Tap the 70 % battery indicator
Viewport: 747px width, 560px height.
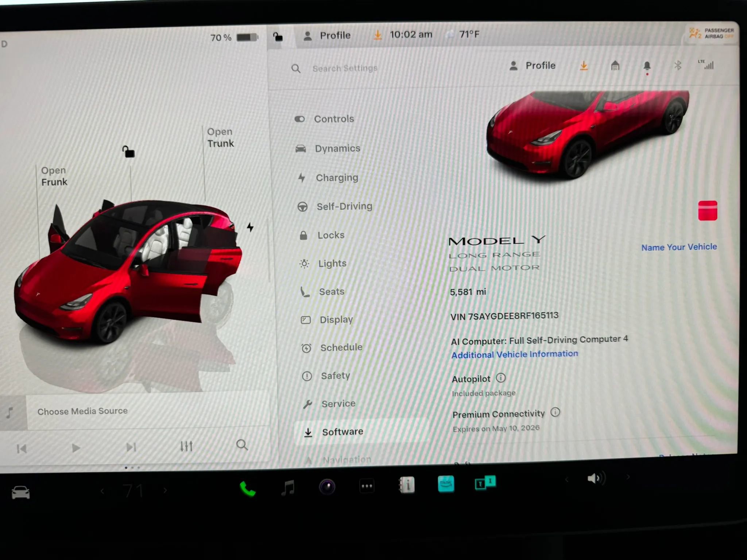pyautogui.click(x=234, y=37)
